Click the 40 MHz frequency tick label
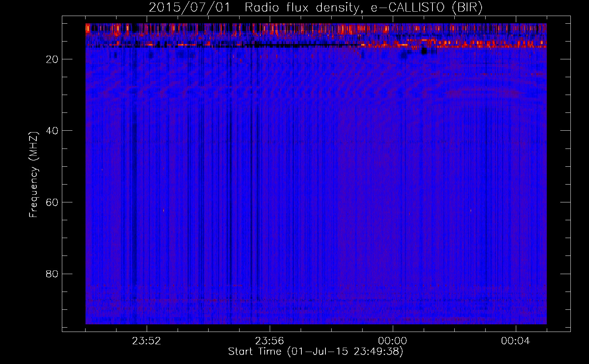 point(52,131)
